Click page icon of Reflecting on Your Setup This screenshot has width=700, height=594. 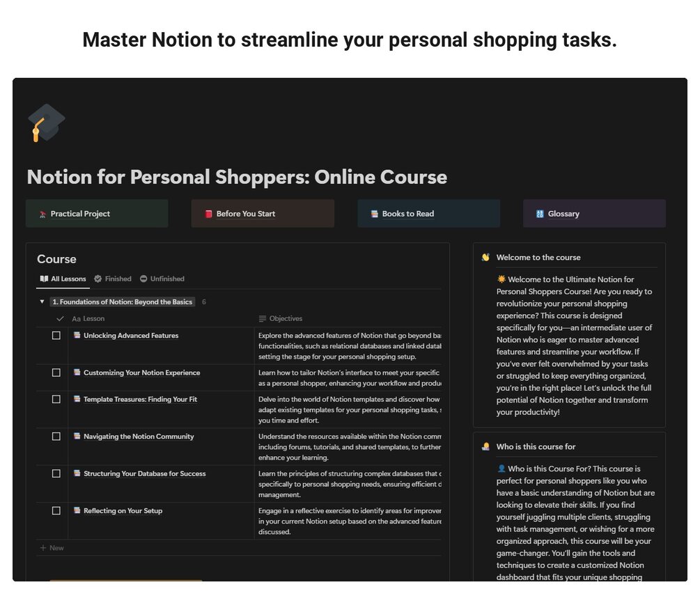(x=77, y=510)
